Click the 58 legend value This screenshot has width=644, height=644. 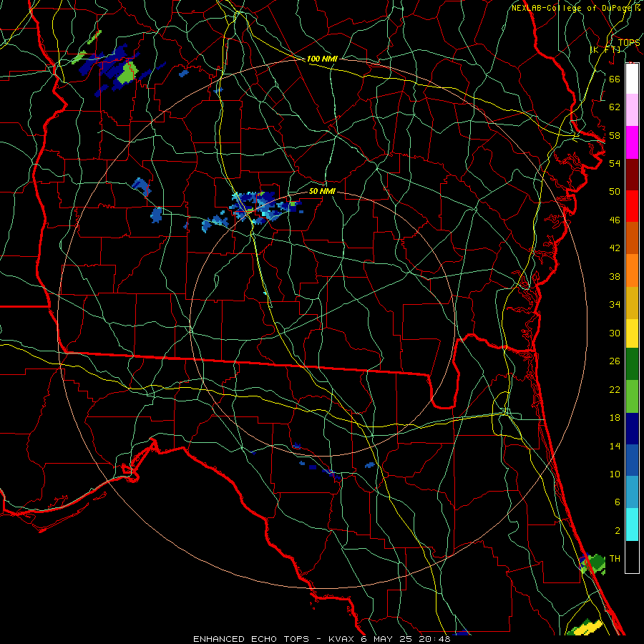coord(615,135)
